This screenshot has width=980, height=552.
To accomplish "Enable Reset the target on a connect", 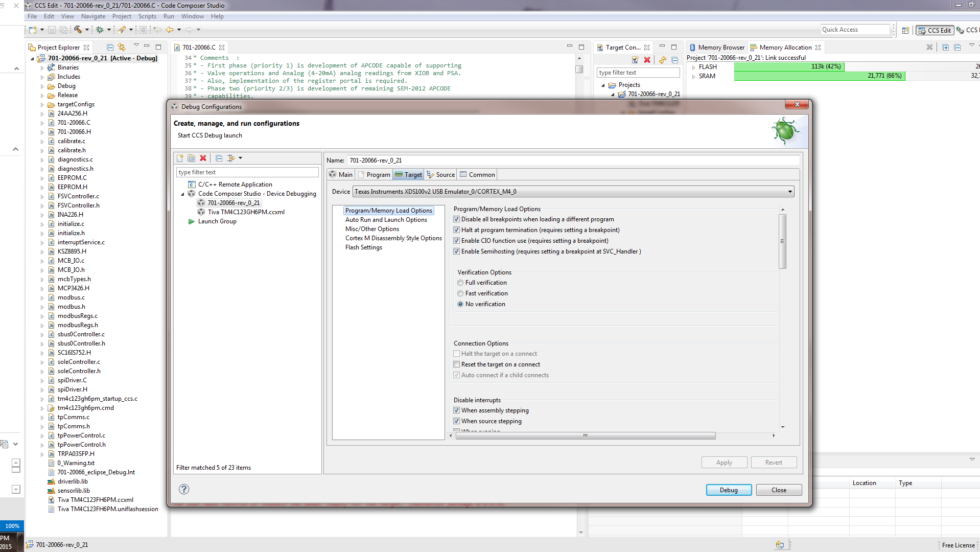I will point(457,364).
